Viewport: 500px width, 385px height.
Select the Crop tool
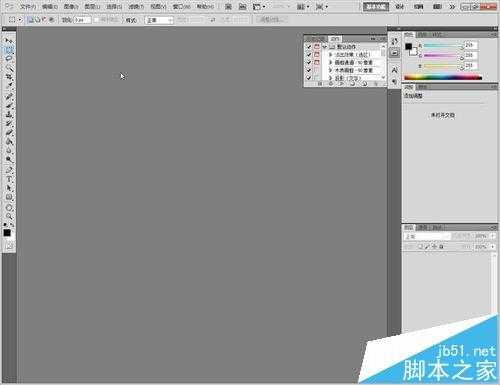click(9, 77)
